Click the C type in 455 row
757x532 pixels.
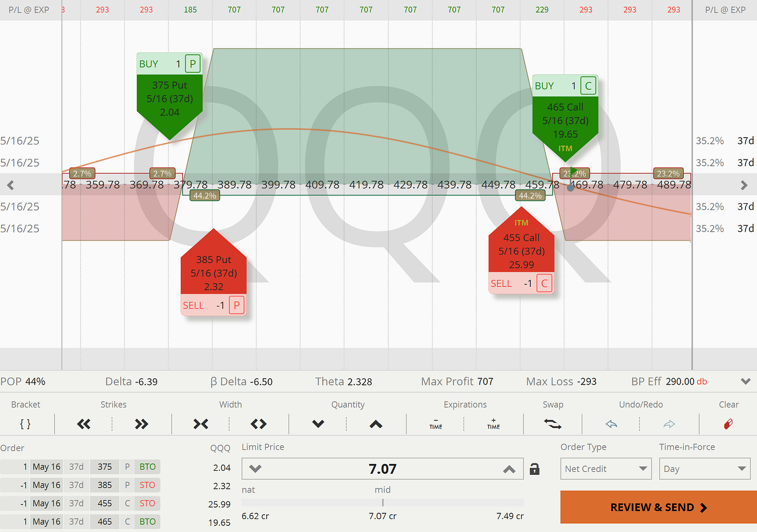pyautogui.click(x=127, y=503)
